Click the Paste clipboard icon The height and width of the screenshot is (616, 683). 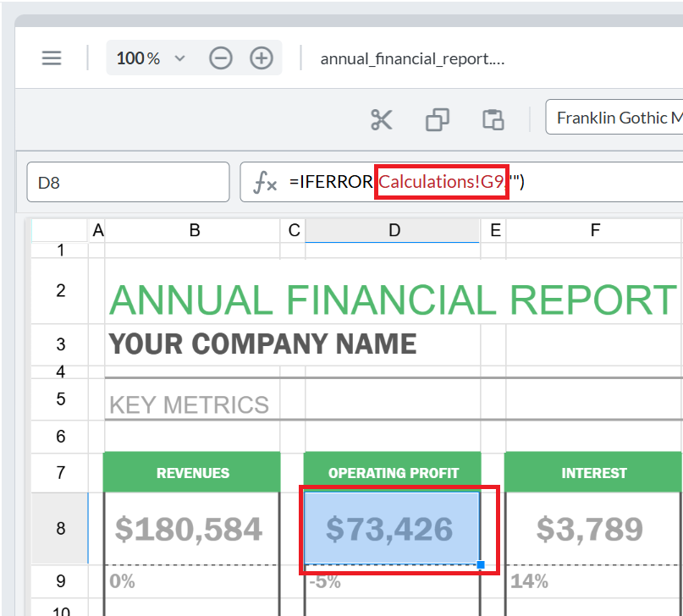[x=493, y=119]
